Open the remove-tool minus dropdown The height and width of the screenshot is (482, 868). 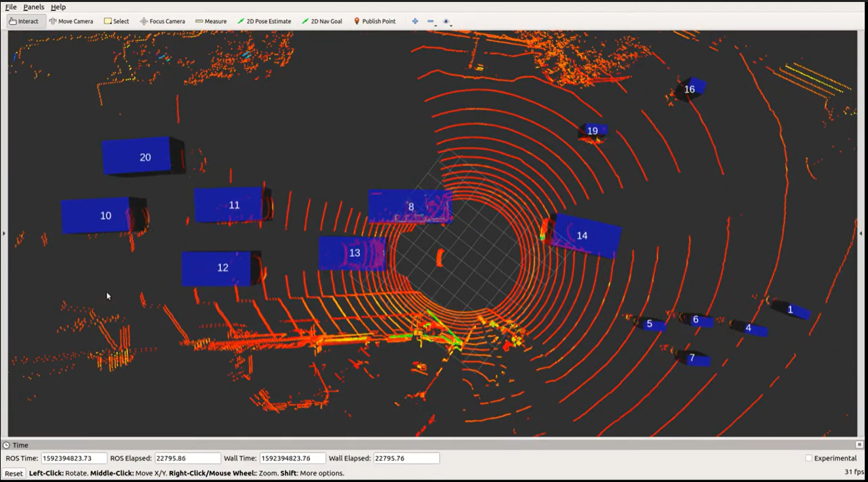coord(431,22)
